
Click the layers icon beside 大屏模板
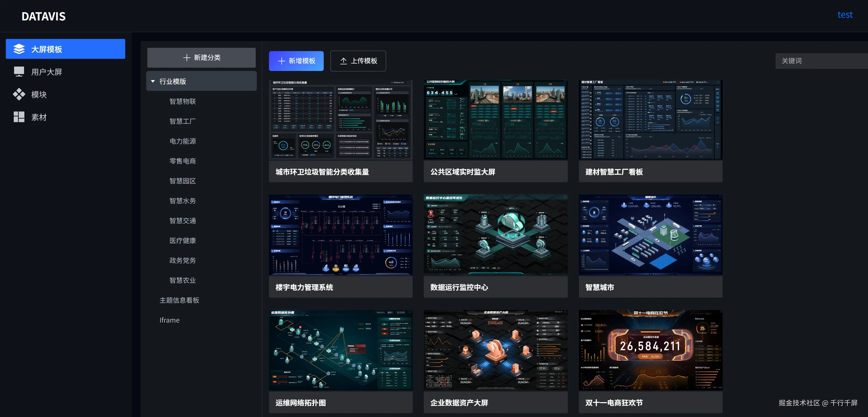[x=19, y=49]
